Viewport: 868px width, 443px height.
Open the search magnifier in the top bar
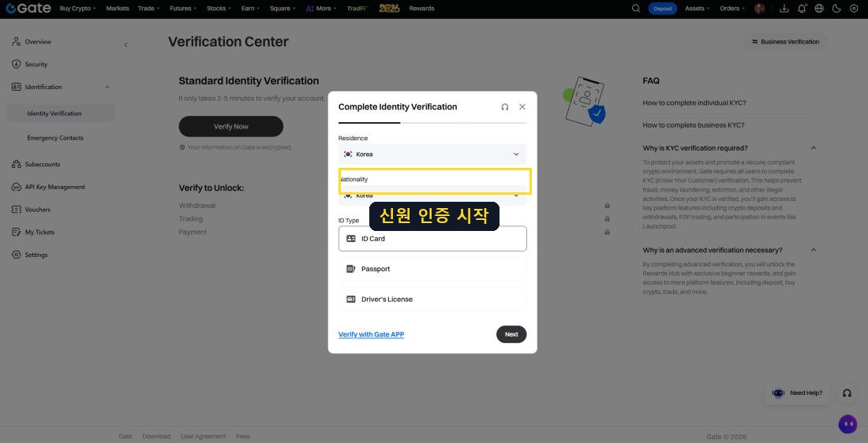636,9
